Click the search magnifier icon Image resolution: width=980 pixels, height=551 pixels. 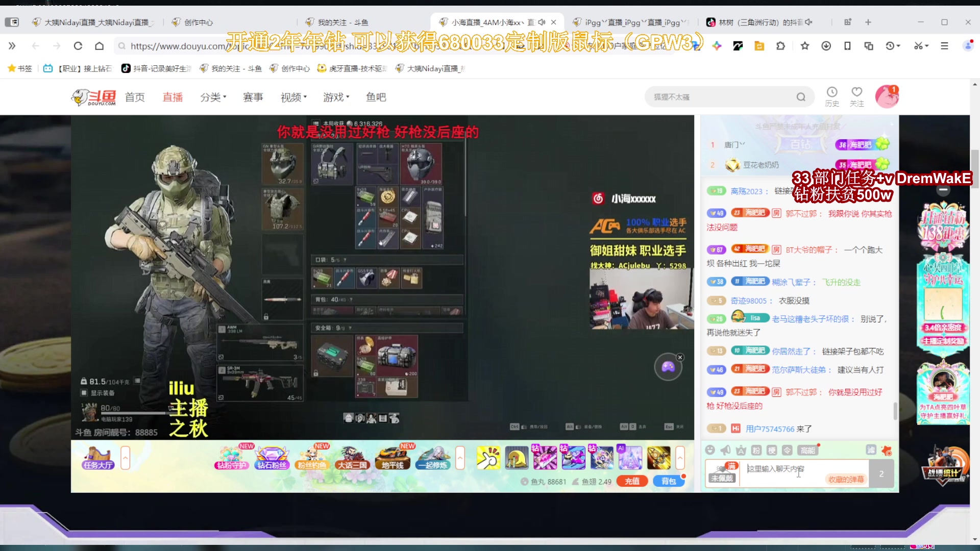click(801, 97)
